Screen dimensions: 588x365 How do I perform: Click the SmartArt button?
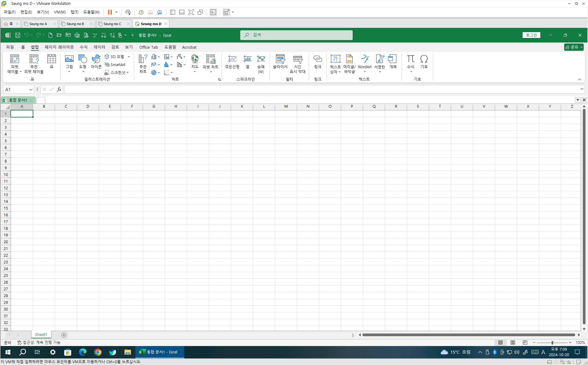(115, 65)
